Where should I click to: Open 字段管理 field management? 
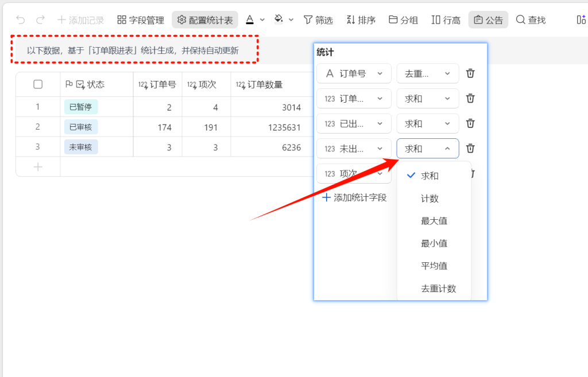tap(141, 20)
